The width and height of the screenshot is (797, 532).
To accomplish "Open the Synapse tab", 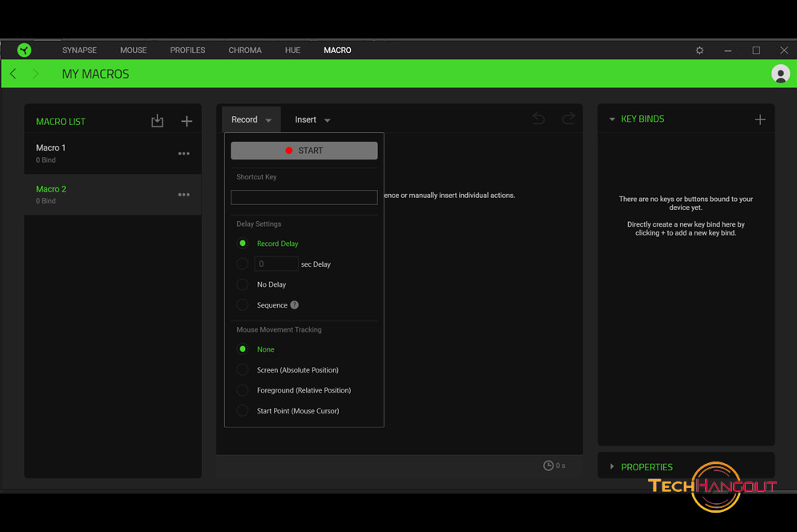I will point(79,50).
